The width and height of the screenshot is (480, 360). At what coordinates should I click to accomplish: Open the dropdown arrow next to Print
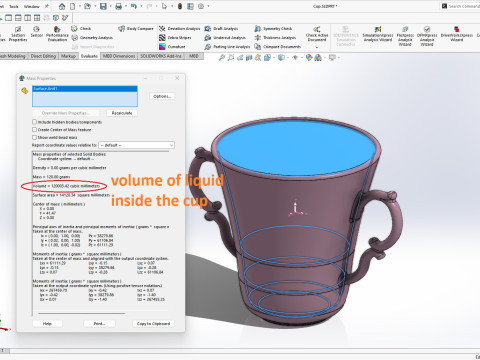[x=125, y=6]
